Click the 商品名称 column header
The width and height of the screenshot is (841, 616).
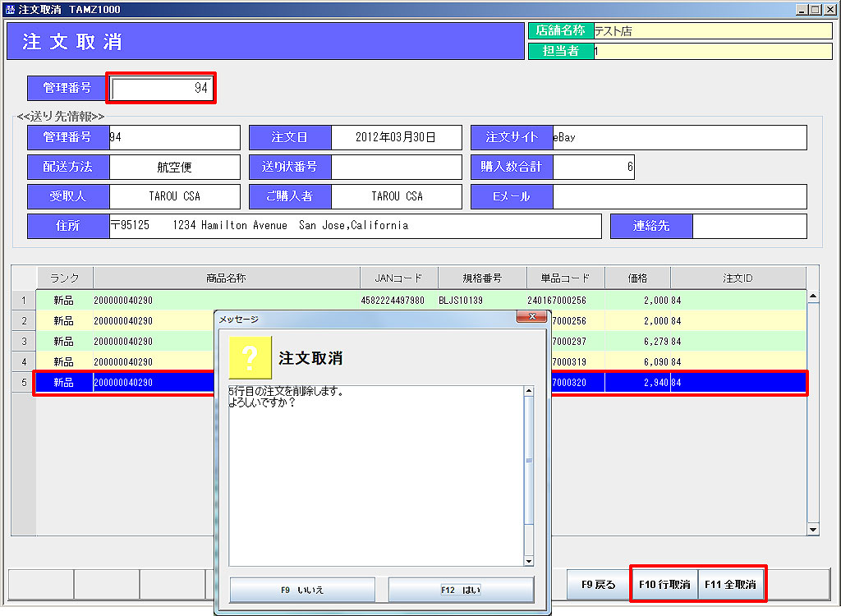coord(226,278)
